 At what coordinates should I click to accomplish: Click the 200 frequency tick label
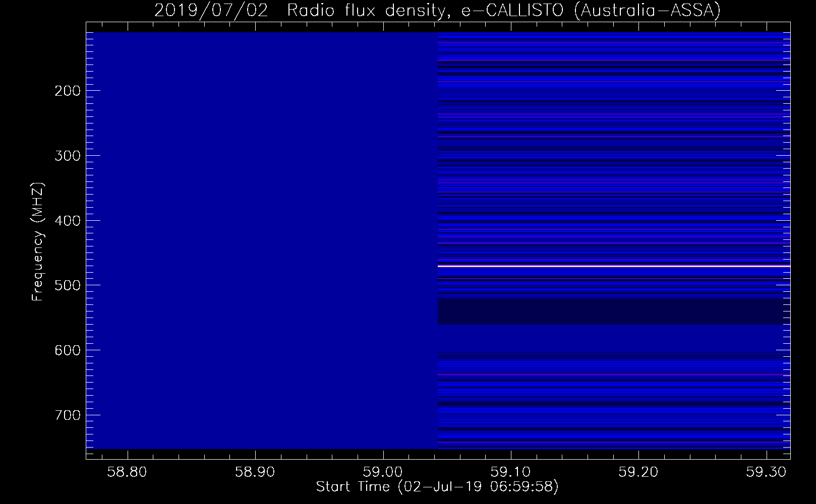(x=67, y=91)
